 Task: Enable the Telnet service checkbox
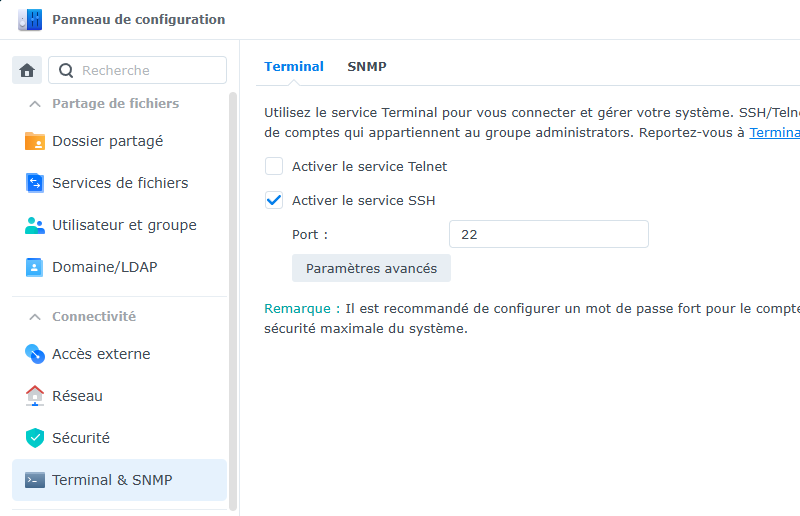click(274, 166)
